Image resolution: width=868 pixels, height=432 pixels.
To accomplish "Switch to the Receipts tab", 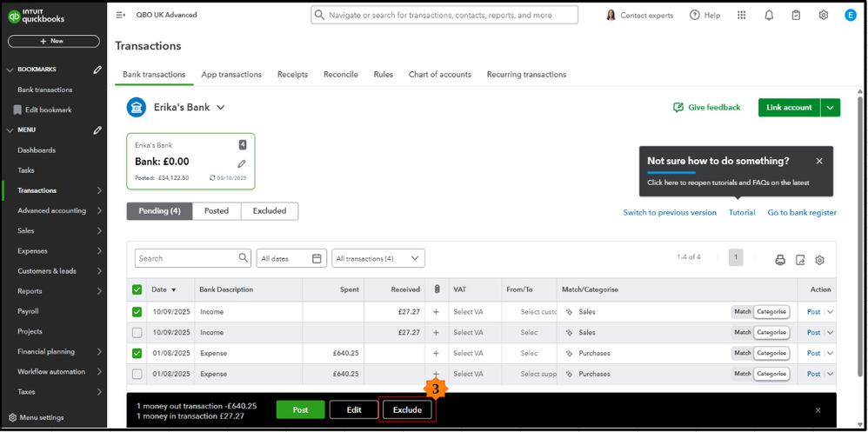I will pyautogui.click(x=292, y=74).
